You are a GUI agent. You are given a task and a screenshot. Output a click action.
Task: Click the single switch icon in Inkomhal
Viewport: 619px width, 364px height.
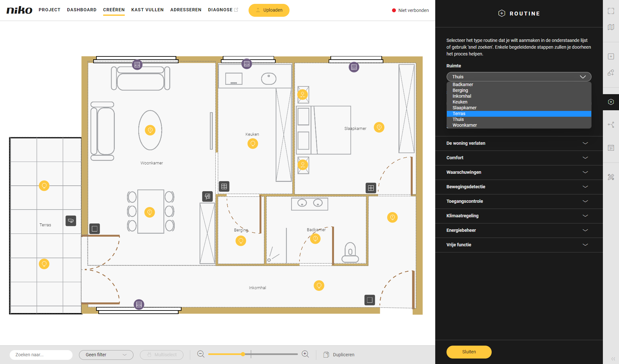(x=370, y=300)
